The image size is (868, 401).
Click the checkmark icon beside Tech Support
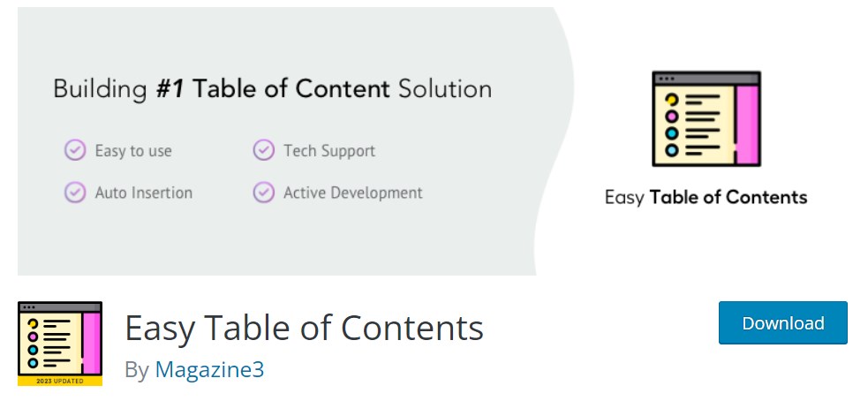click(264, 150)
